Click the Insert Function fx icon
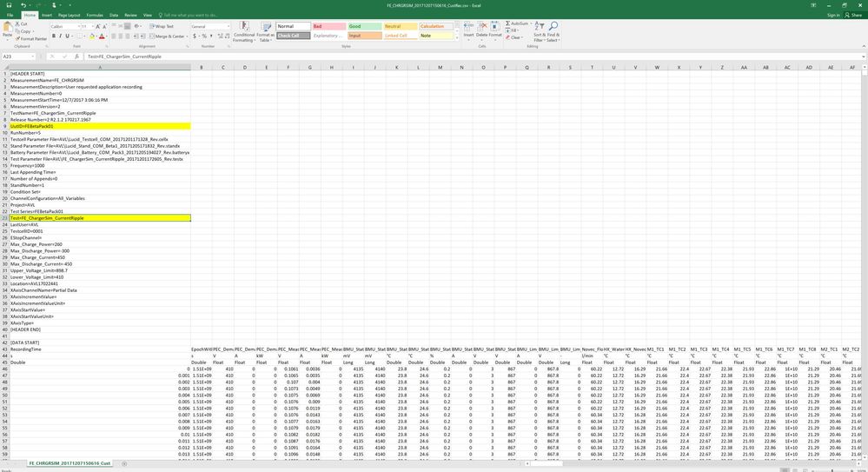The height and width of the screenshot is (472, 868). click(x=76, y=57)
